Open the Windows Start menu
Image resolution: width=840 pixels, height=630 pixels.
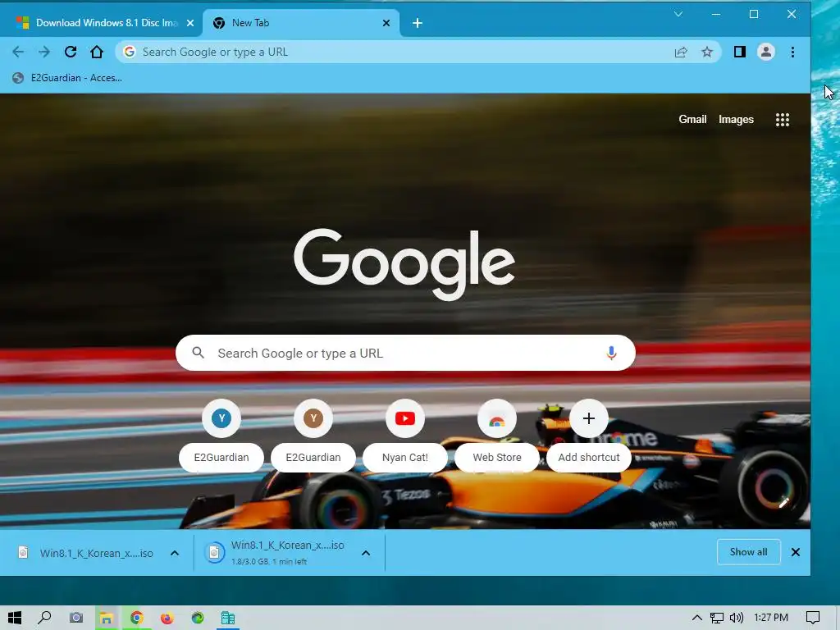click(15, 618)
